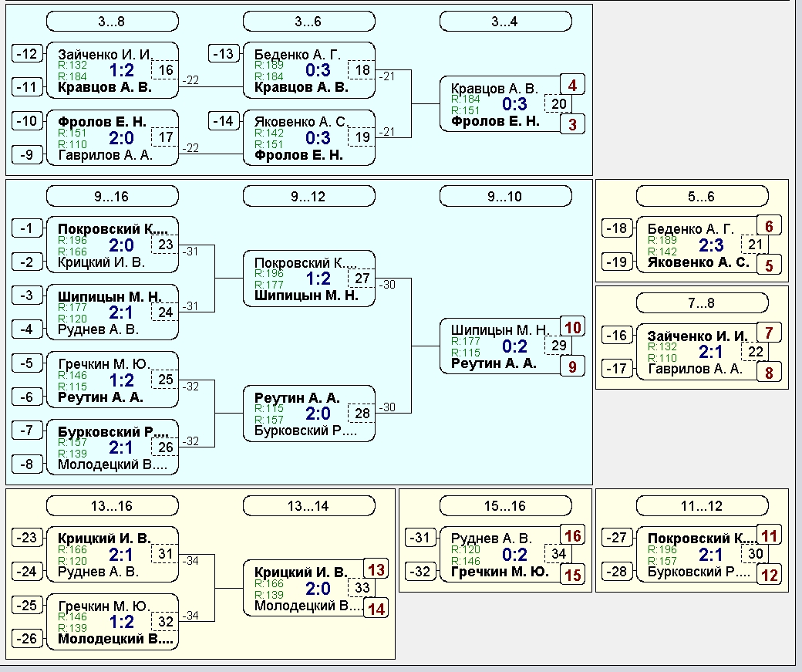Viewport: 802px width, 672px height.
Task: Click the "-6" source box
Action: pos(26,397)
